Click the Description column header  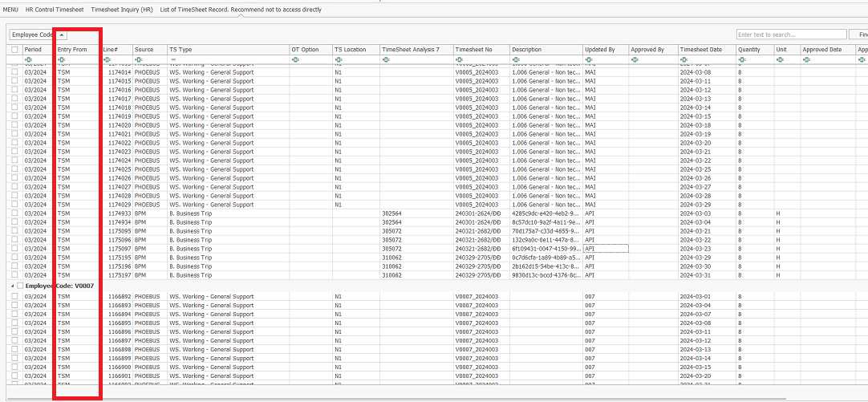pyautogui.click(x=527, y=50)
